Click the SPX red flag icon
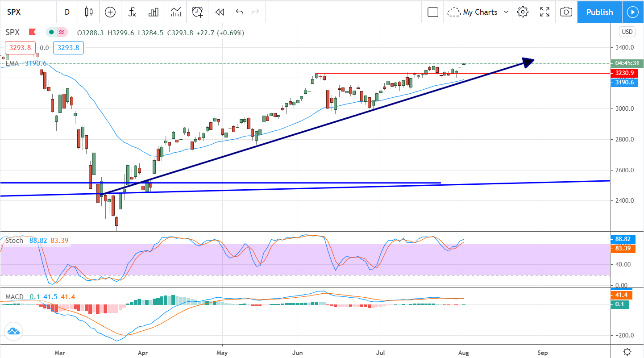This screenshot has height=358, width=644. [32, 32]
